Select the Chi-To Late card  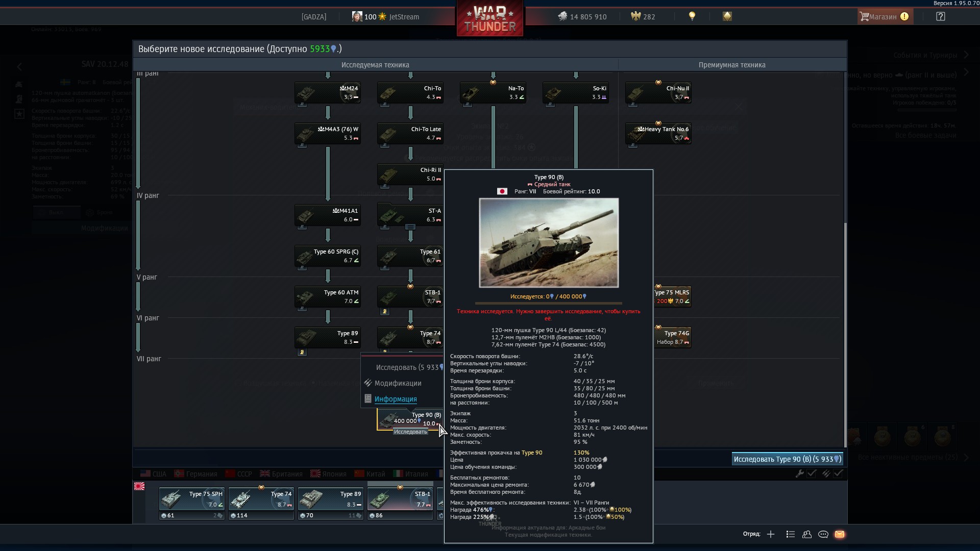click(x=410, y=134)
